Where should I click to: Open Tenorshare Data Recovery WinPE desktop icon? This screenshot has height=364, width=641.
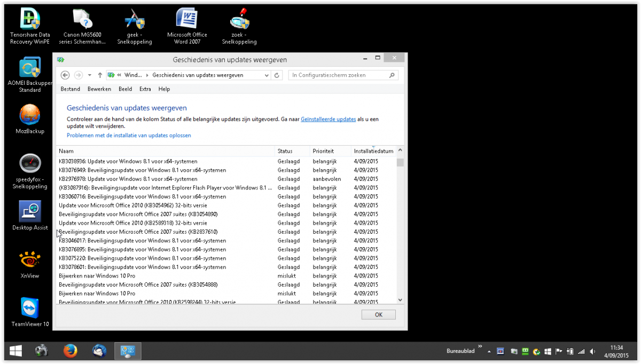[30, 27]
